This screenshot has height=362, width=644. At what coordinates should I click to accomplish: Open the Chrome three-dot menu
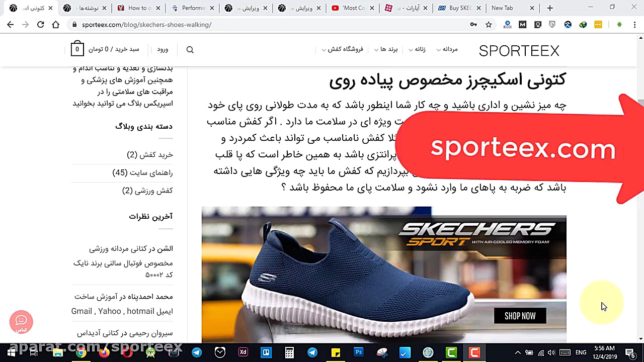coord(633,24)
